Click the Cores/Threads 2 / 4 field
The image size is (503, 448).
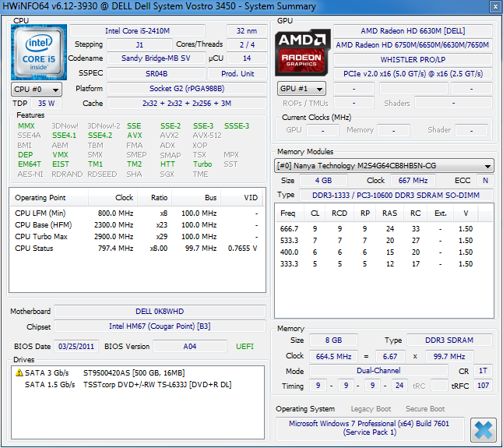(247, 44)
